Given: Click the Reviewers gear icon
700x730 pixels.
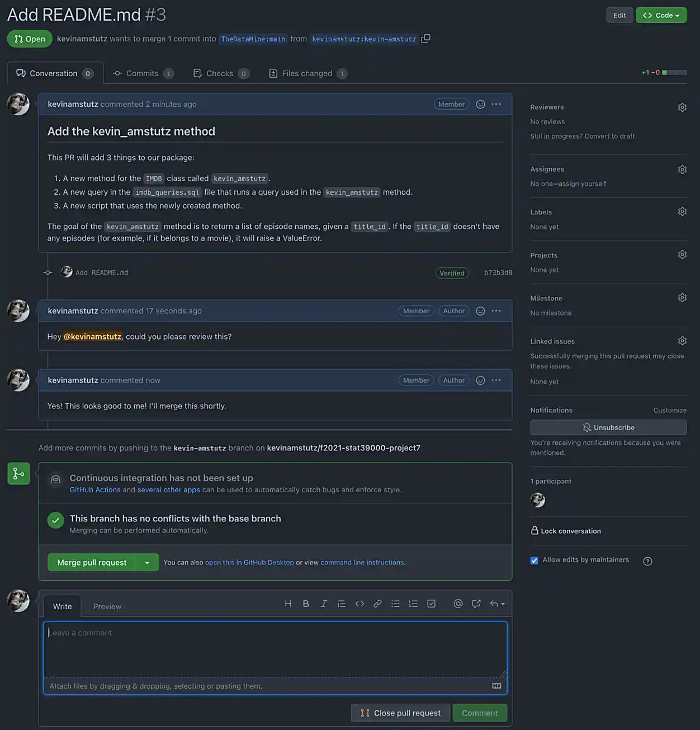Looking at the screenshot, I should click(x=682, y=107).
